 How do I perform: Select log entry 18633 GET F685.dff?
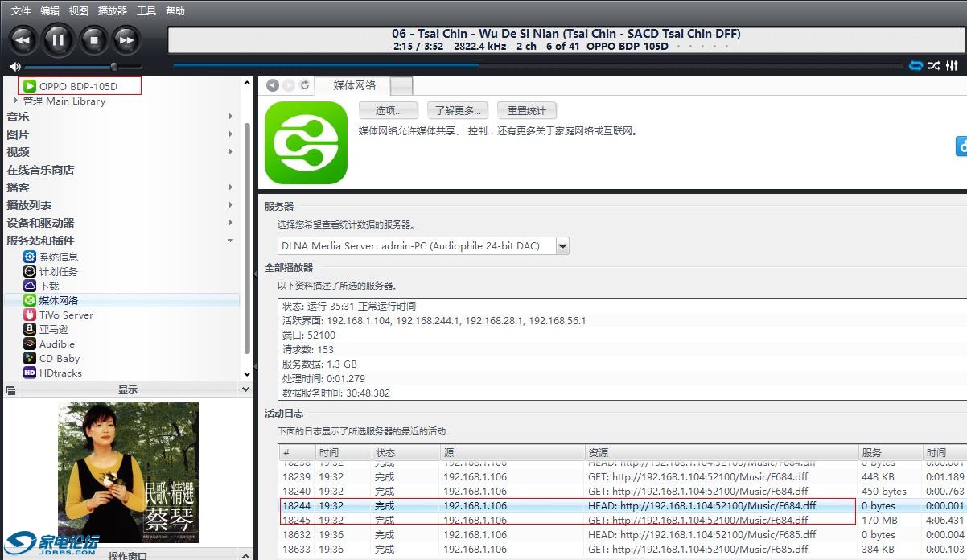[623, 550]
